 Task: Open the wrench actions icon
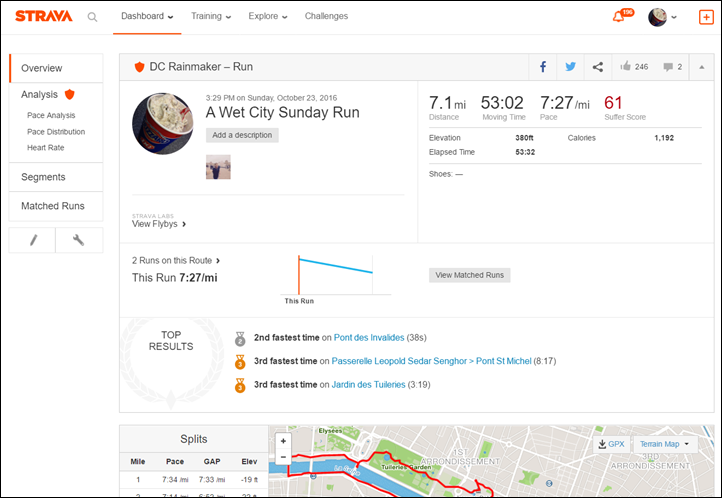point(80,240)
